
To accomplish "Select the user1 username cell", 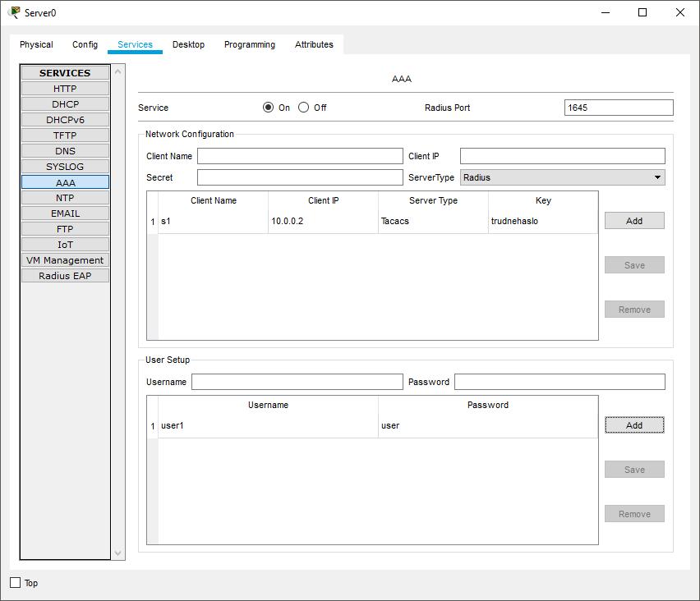I will pyautogui.click(x=268, y=425).
